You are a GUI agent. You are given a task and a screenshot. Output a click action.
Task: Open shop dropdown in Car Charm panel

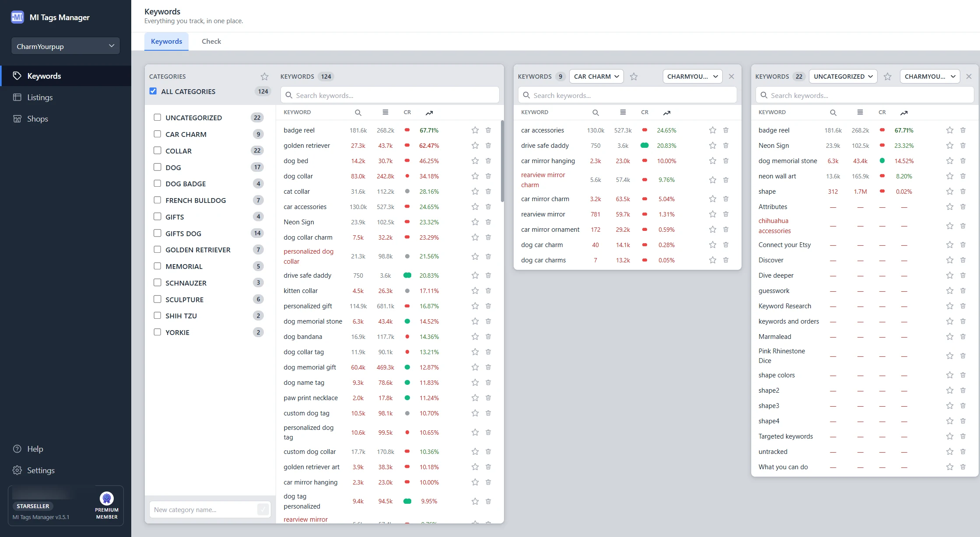coord(693,77)
